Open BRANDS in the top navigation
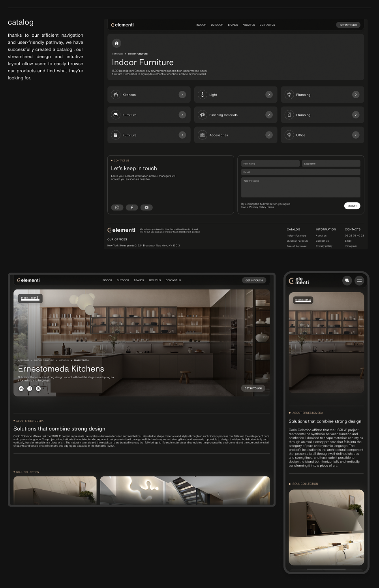Image resolution: width=379 pixels, height=588 pixels. 233,25
